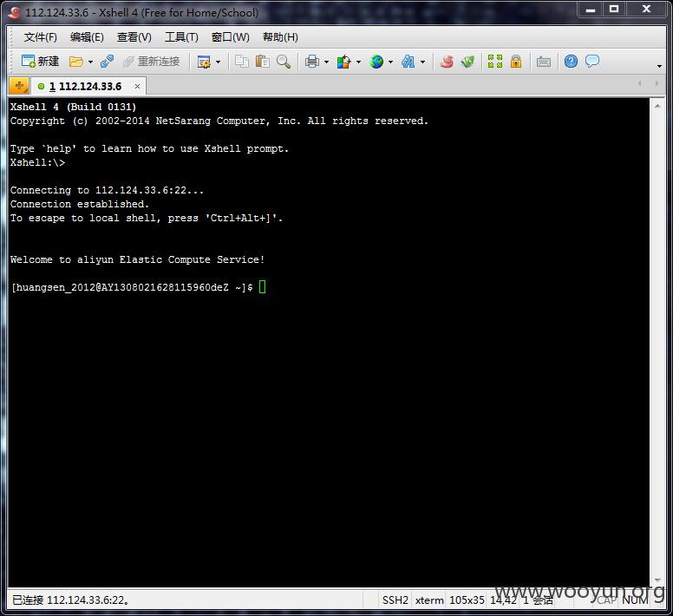Image resolution: width=673 pixels, height=616 pixels.
Task: Close the 112.124.33.6 tab
Action: [137, 86]
